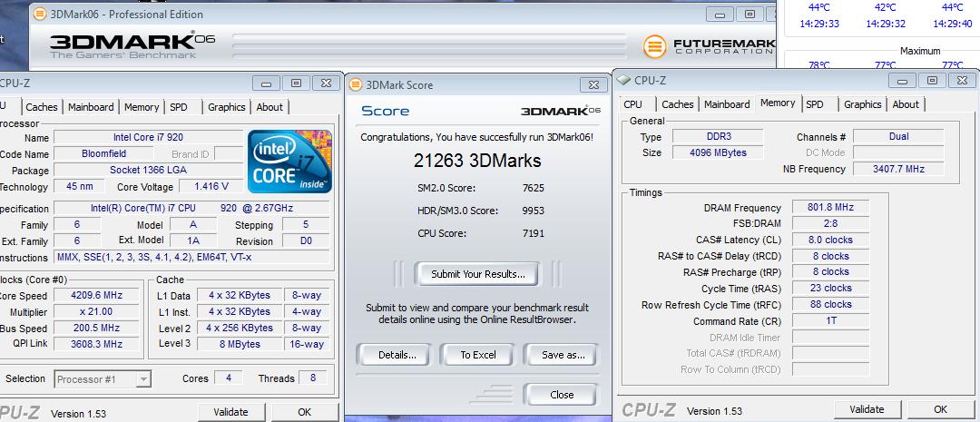The image size is (980, 422).
Task: Click FSB:DRAM value 2:8
Action: (830, 223)
